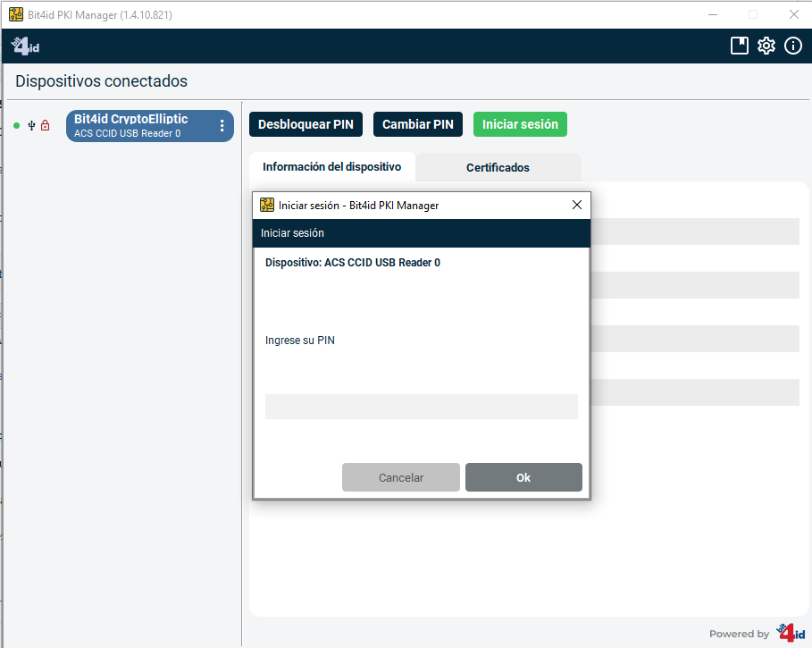Click the Iniciar sesión dialog title icon

pyautogui.click(x=267, y=205)
